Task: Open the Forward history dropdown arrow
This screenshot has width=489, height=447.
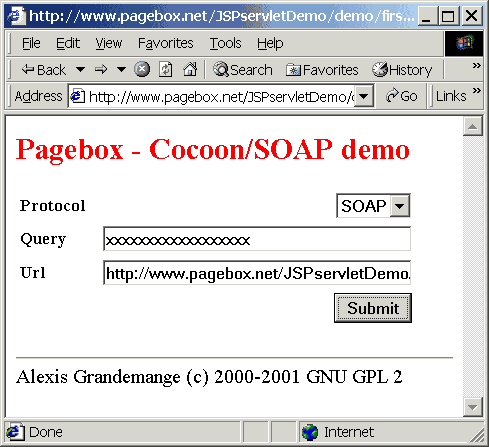Action: pos(121,70)
